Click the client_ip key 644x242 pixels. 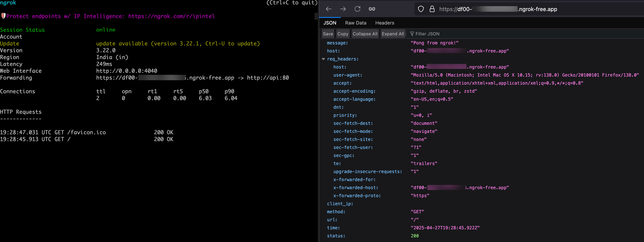(x=340, y=203)
